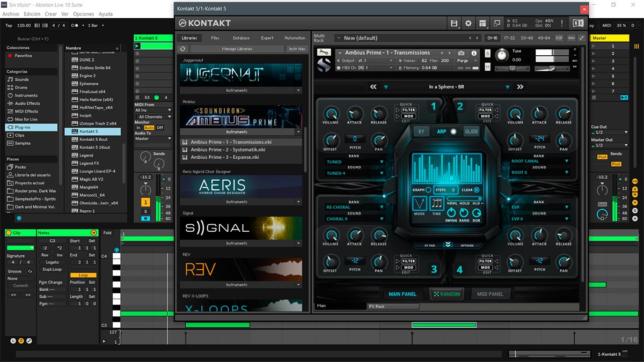644x362 pixels.
Task: Click the arpeggiator CLEAR X icon
Action: click(x=476, y=190)
